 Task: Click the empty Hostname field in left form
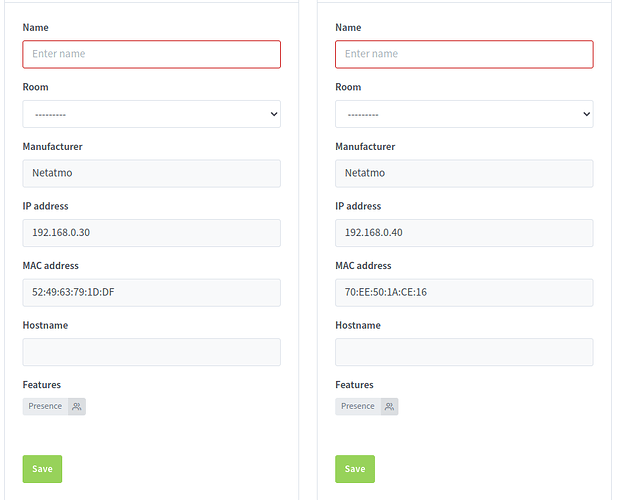(151, 352)
